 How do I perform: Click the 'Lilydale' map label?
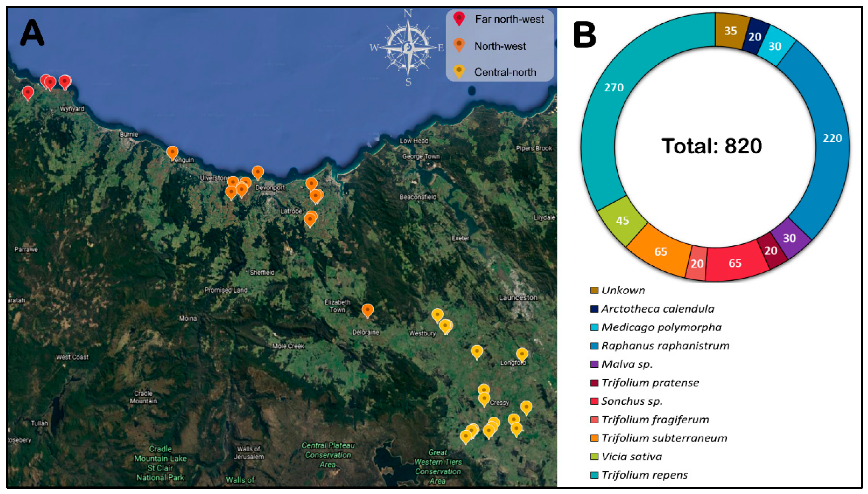coord(544,217)
